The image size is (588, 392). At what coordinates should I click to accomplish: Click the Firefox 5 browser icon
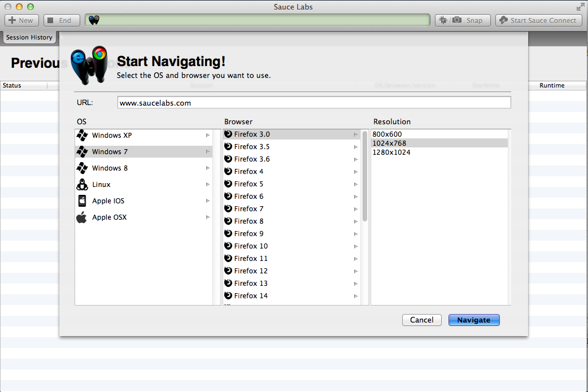pos(228,184)
